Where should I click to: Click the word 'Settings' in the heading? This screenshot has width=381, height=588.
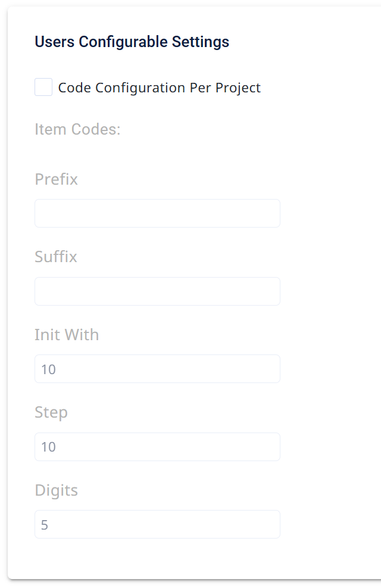(201, 42)
